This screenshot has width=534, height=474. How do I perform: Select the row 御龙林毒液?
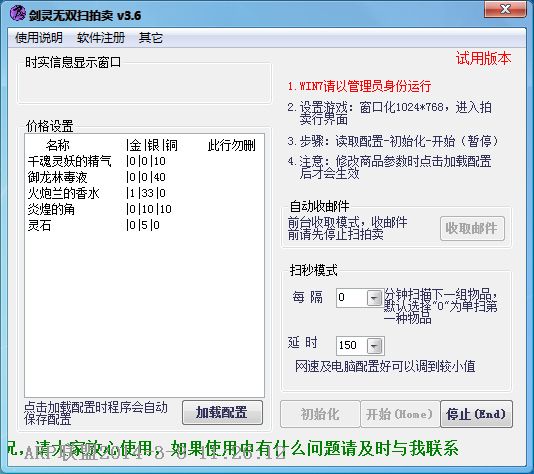[144, 177]
